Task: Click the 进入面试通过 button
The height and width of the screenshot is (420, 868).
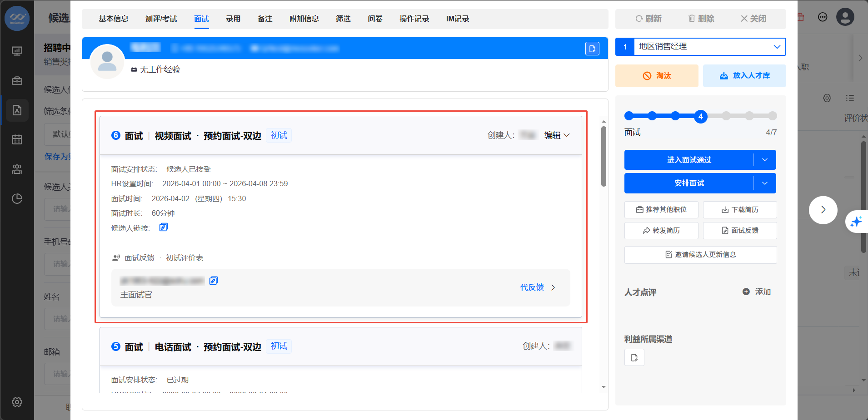Action: click(x=689, y=160)
